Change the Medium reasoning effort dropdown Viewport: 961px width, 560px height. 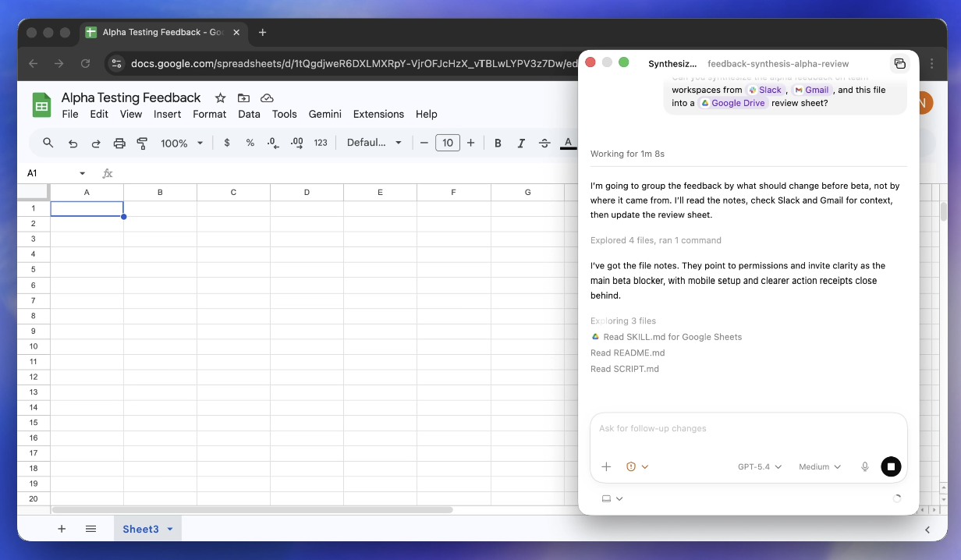click(820, 466)
